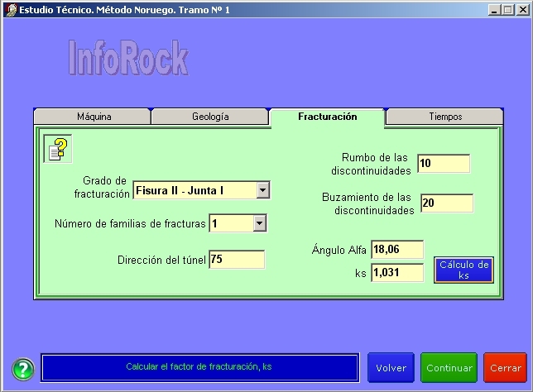Viewport: 533px width, 392px height.
Task: Select the Tiempos tab
Action: click(x=445, y=117)
